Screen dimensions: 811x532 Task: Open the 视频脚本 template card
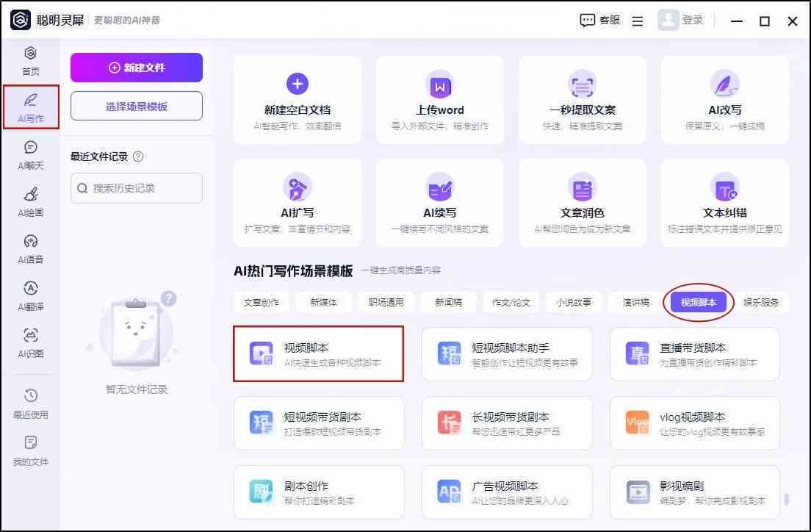point(319,354)
